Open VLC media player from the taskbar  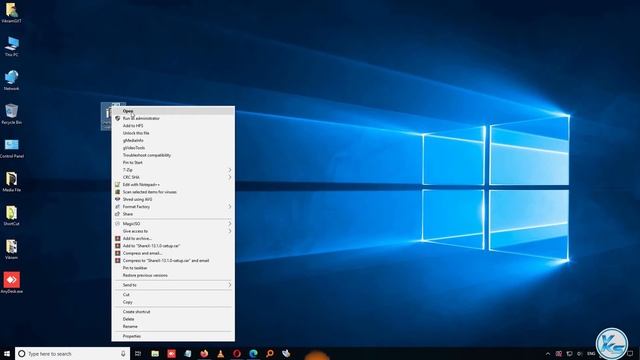[x=220, y=353]
